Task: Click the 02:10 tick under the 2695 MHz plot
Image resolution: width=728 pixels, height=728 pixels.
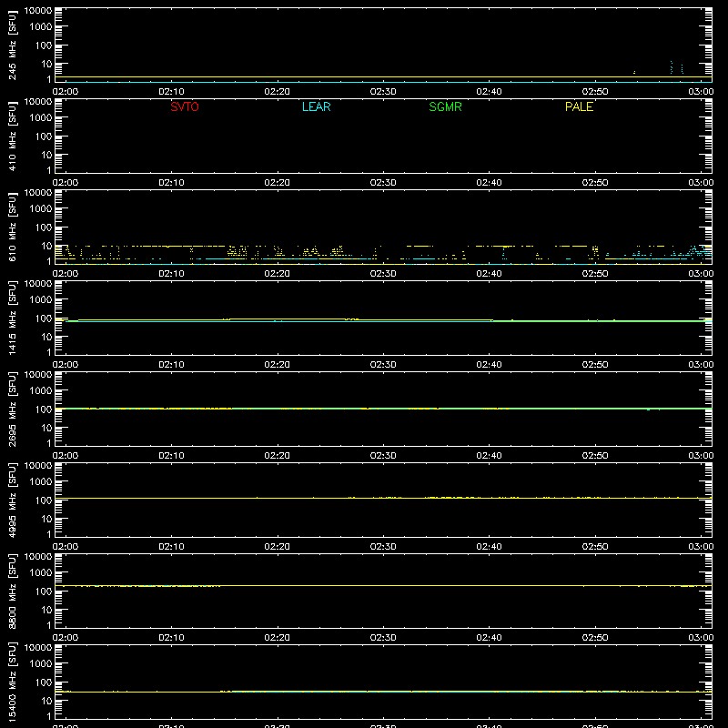Action: 171,456
